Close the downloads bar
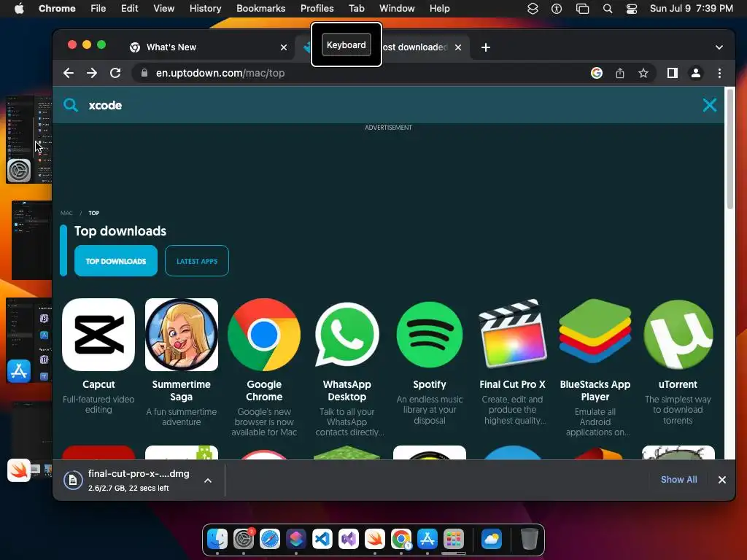The image size is (747, 560). click(x=722, y=480)
